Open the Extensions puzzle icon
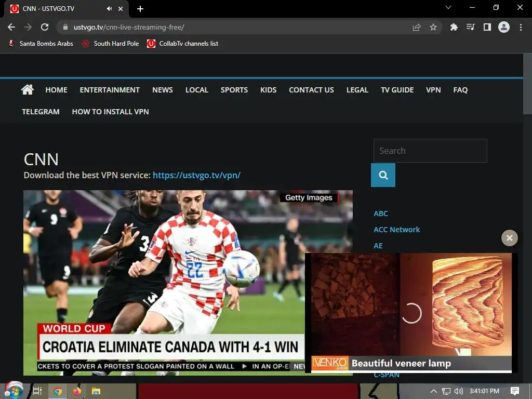This screenshot has height=399, width=532. (x=454, y=27)
